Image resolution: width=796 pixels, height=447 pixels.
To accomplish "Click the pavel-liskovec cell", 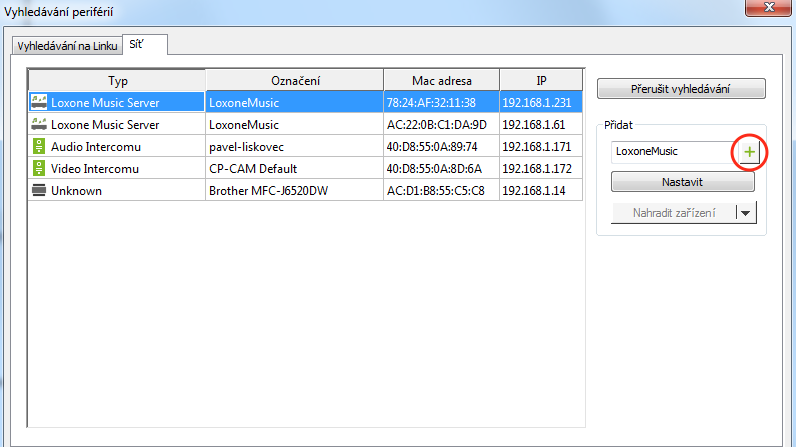I will coord(294,147).
